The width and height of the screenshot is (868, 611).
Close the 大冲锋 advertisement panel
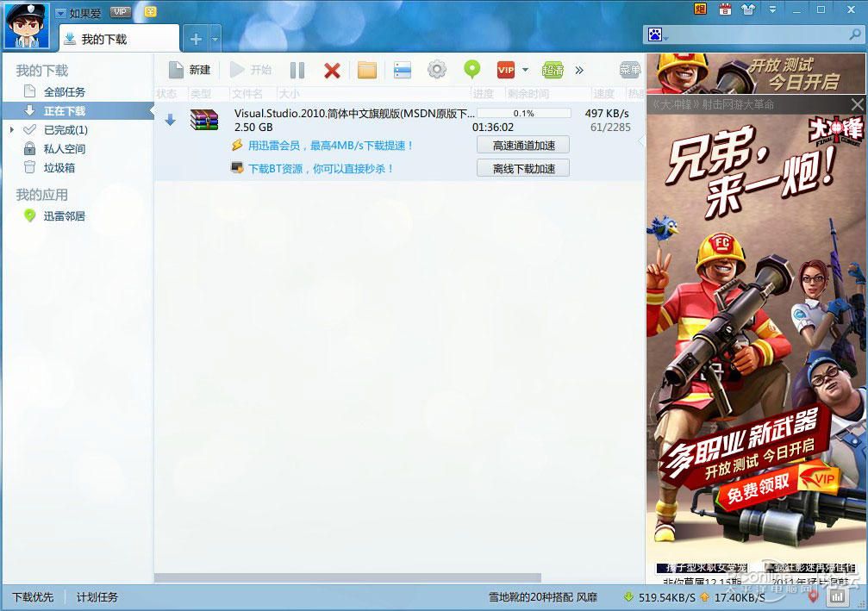coord(857,104)
